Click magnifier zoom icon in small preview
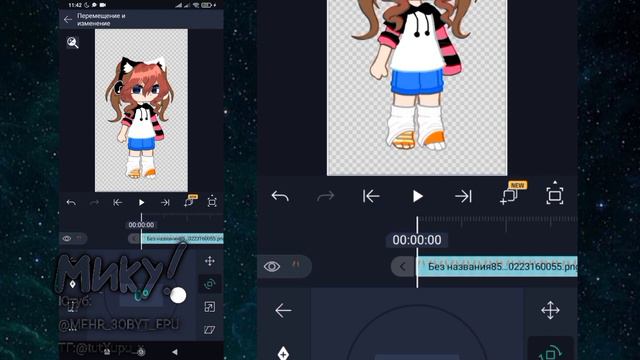This screenshot has height=360, width=640. 73,42
